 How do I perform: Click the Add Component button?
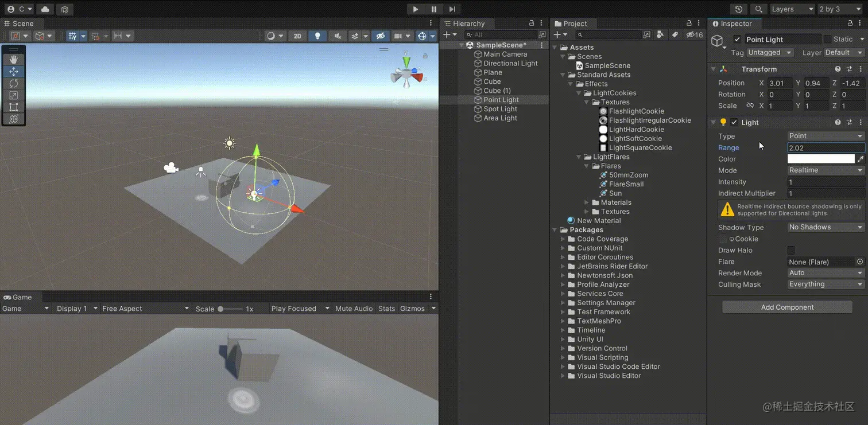point(786,307)
